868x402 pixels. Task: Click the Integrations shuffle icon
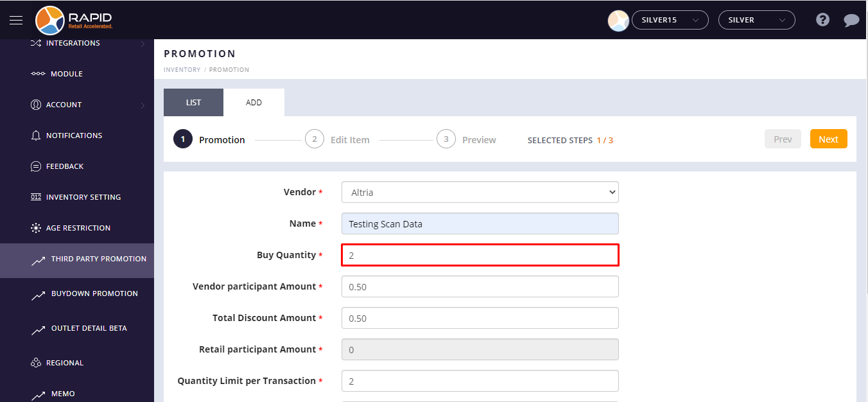(x=36, y=43)
